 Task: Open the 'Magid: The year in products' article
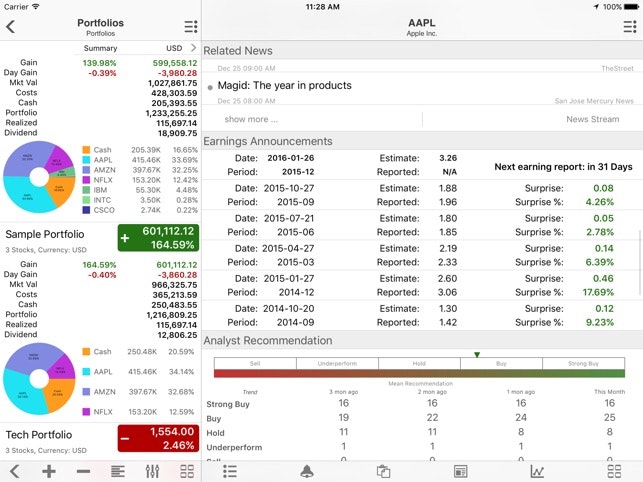284,86
